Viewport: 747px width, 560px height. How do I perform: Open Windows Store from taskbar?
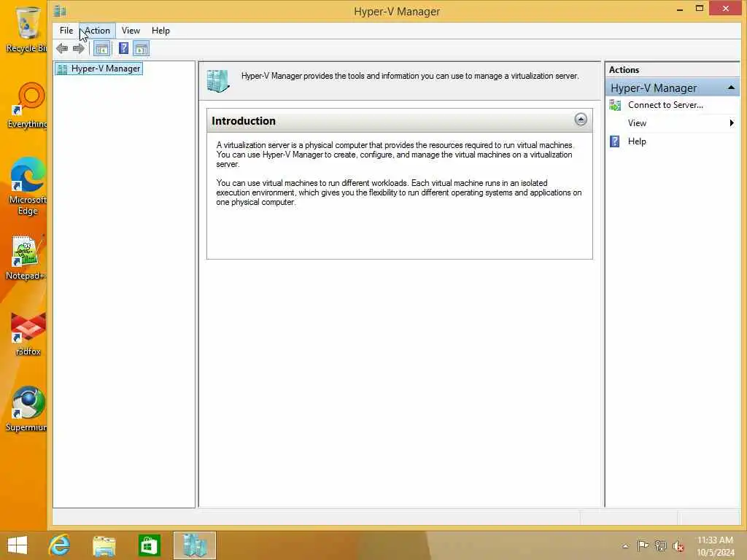click(x=149, y=545)
